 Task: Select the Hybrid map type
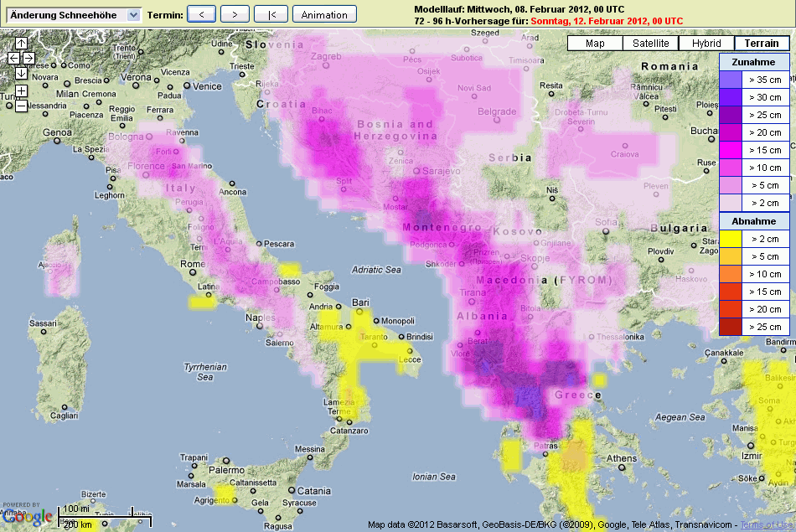(706, 44)
